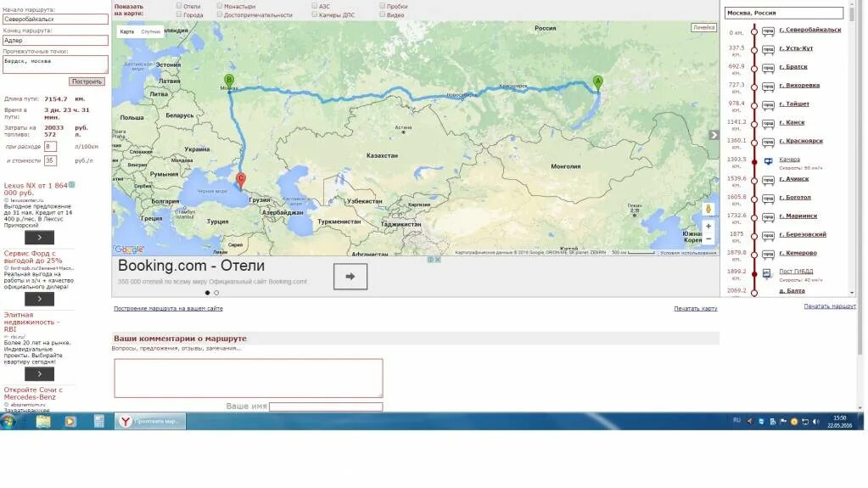Viewport: 868px width, 488px height.
Task: Click city icon next to Кемерово
Action: (768, 255)
